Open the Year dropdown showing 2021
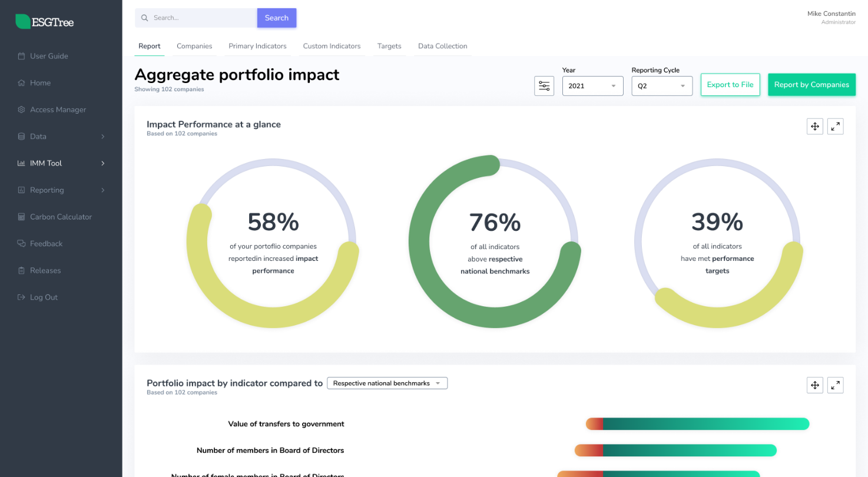This screenshot has height=477, width=868. pos(592,85)
